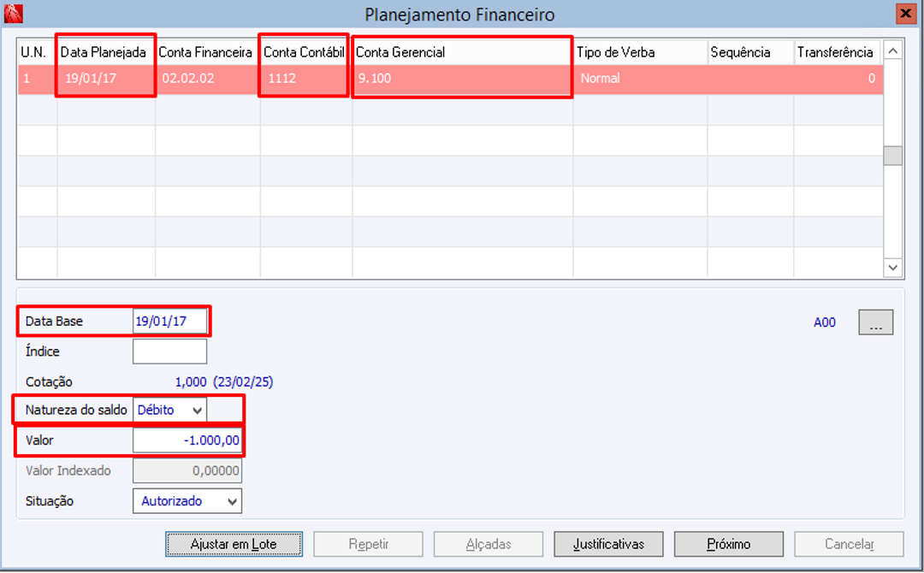Click the grid scrollbar up arrow
This screenshot has height=573, width=924.
(892, 51)
